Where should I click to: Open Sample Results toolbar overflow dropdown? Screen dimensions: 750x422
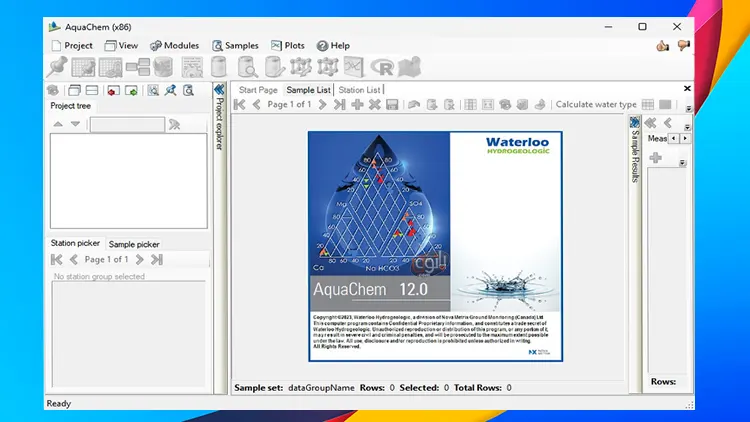(687, 127)
